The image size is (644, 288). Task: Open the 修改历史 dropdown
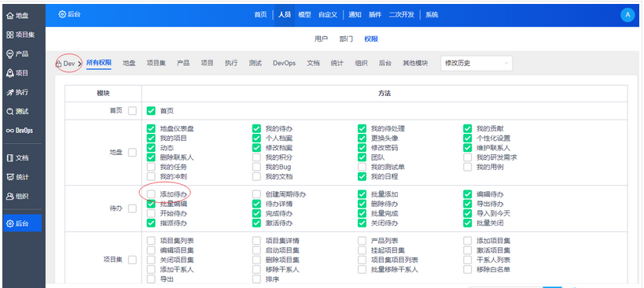(x=477, y=63)
